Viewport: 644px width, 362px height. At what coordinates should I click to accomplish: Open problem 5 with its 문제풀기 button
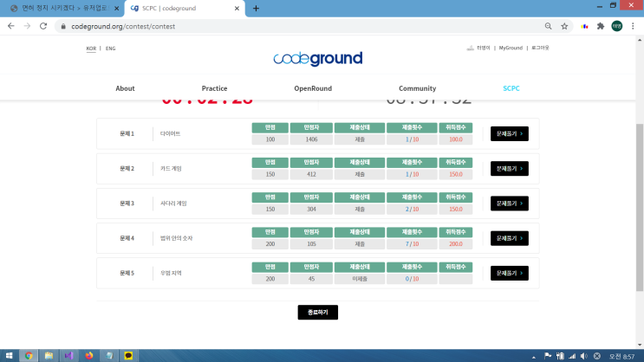coord(510,274)
